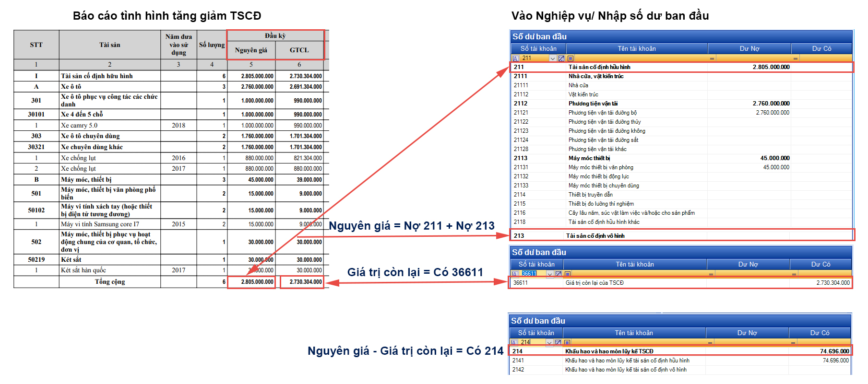
Task: Click the square filter icon in the 211 filter row
Action: click(x=570, y=58)
